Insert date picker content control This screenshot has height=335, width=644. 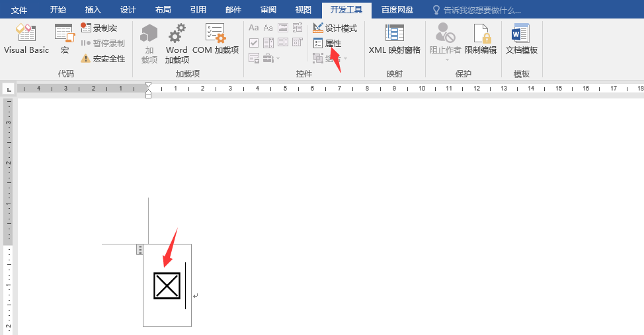tap(298, 43)
